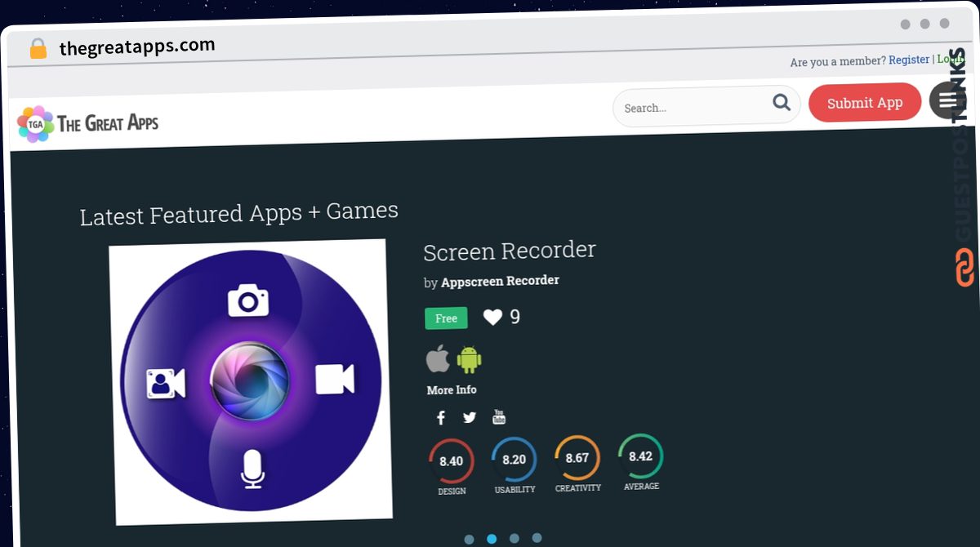This screenshot has height=547, width=980.
Task: Open the Screen Recorder title link
Action: click(x=510, y=251)
